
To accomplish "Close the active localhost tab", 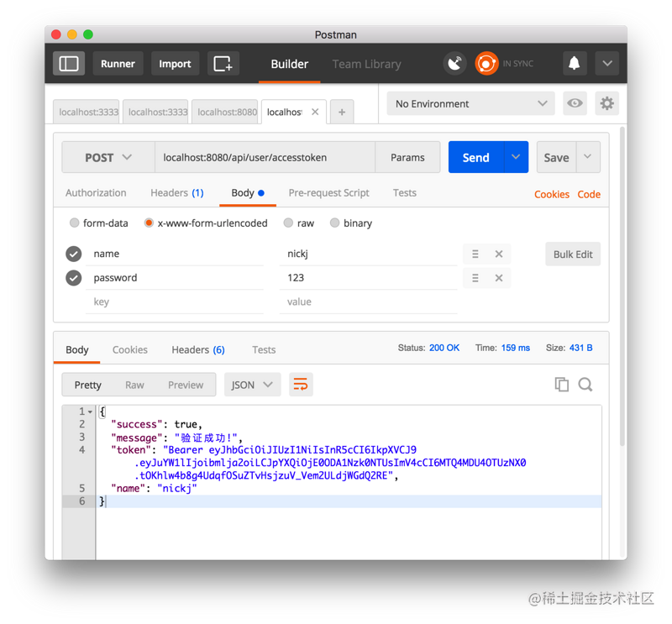I will tap(315, 112).
